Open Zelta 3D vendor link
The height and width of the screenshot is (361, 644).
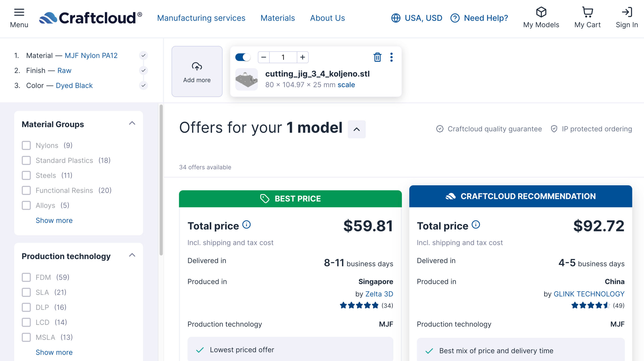(x=379, y=294)
